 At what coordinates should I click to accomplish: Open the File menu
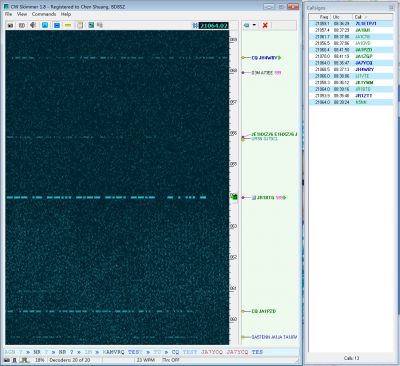[8, 14]
